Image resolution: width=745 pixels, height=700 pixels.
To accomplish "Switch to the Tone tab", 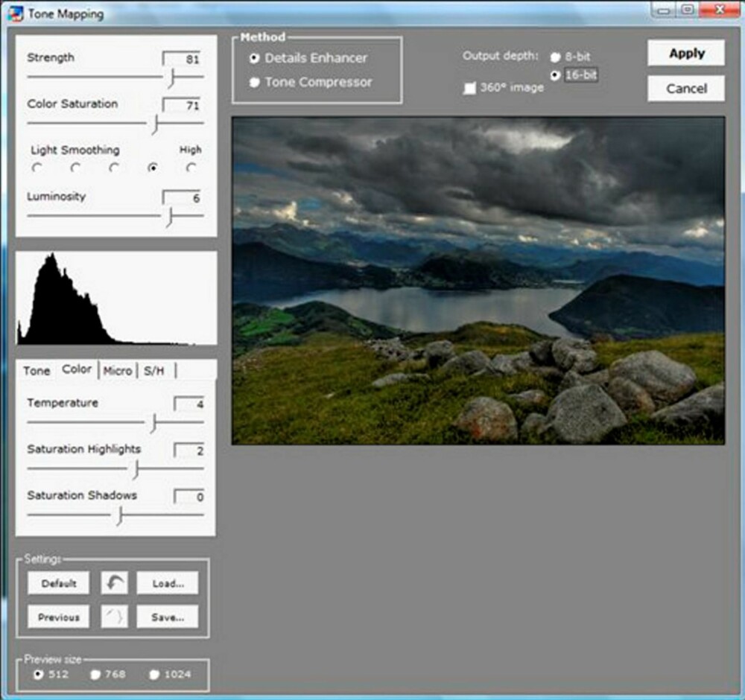I will click(37, 371).
